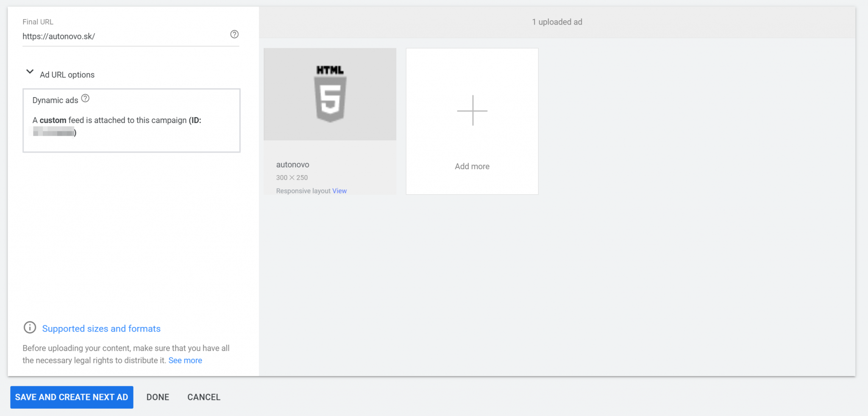Open Supported sizes and formats link
Screen dimensions: 868x416
click(101, 329)
